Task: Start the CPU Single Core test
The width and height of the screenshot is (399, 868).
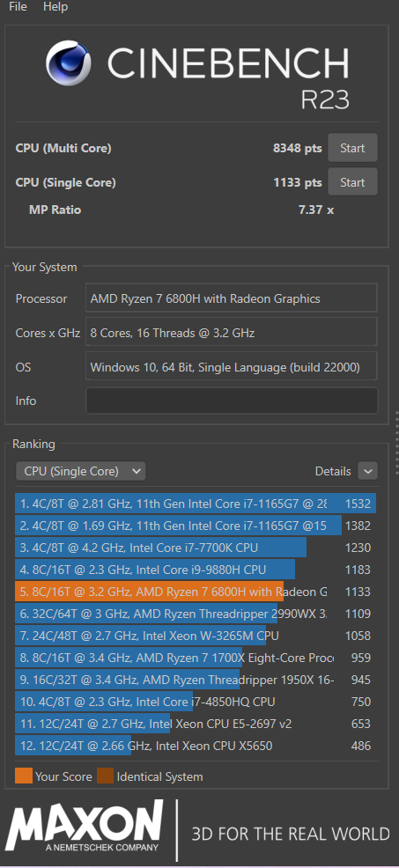Action: point(352,182)
